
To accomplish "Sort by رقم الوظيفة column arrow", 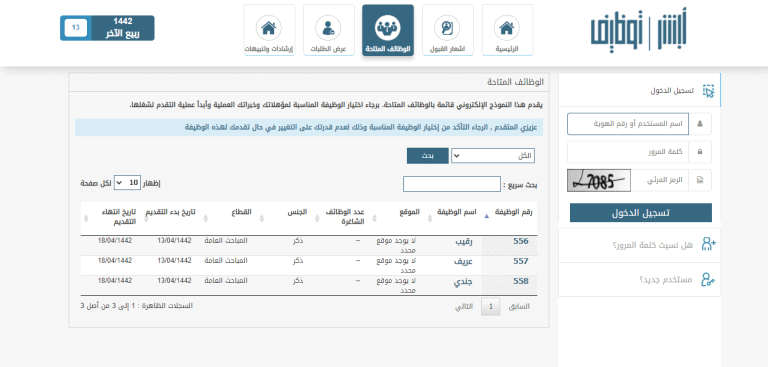I will 486,216.
